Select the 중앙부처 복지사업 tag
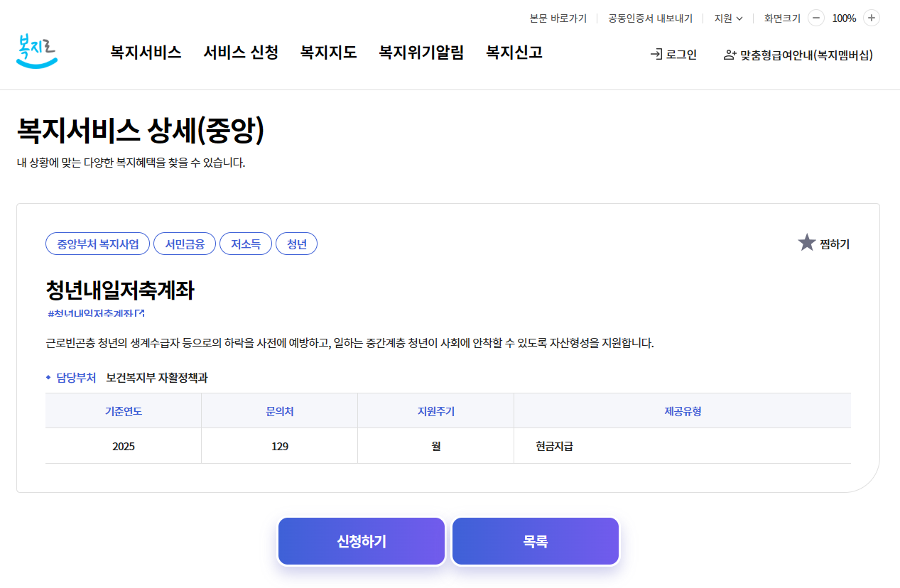This screenshot has height=588, width=900. (98, 244)
